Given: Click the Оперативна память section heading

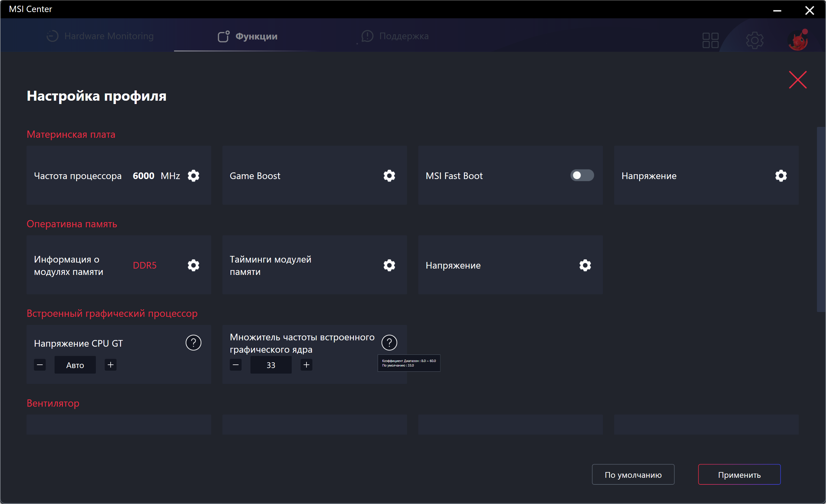Looking at the screenshot, I should (x=72, y=224).
